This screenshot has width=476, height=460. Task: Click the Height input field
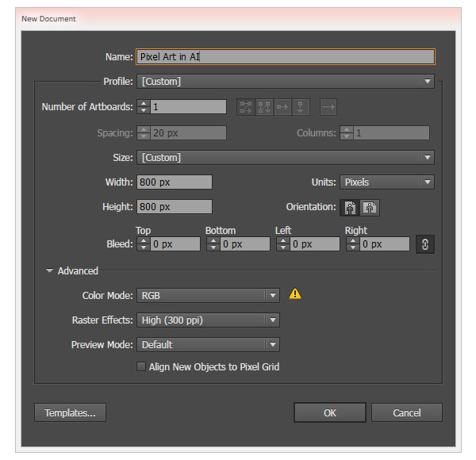click(x=175, y=207)
